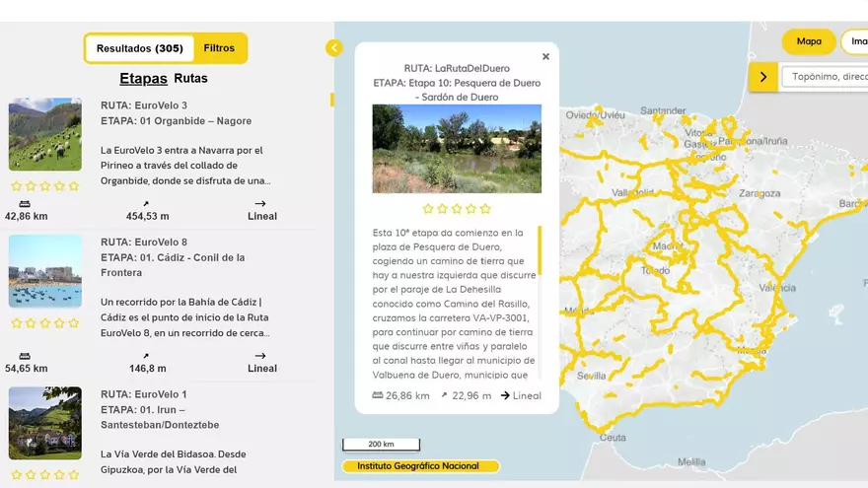Rate EuroVelo 3 stage five stars
868x488 pixels.
[x=74, y=186]
